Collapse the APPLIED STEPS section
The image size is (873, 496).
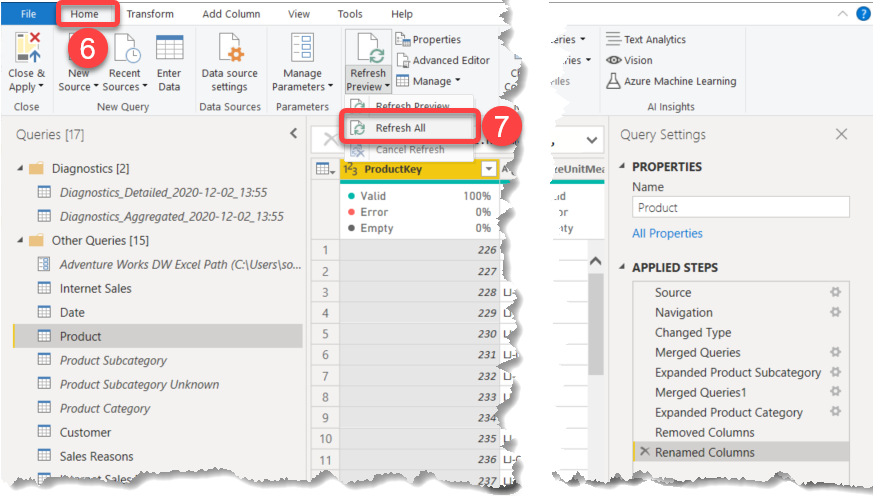(622, 267)
